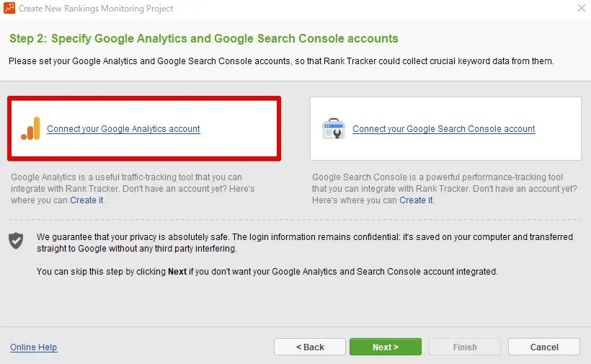The height and width of the screenshot is (364, 591).
Task: Click the greyed-out Finish button
Action: [464, 347]
